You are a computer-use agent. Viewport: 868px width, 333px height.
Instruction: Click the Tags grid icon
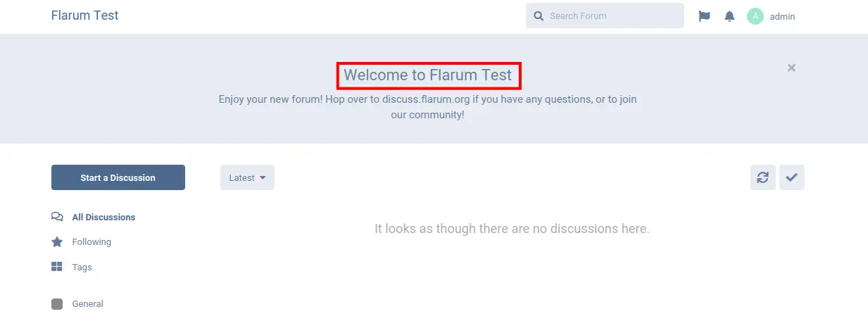57,267
